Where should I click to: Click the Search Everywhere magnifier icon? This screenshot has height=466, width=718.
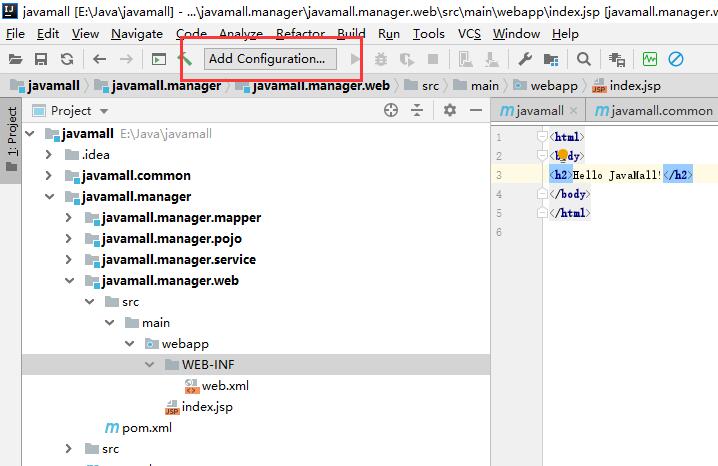tap(584, 60)
